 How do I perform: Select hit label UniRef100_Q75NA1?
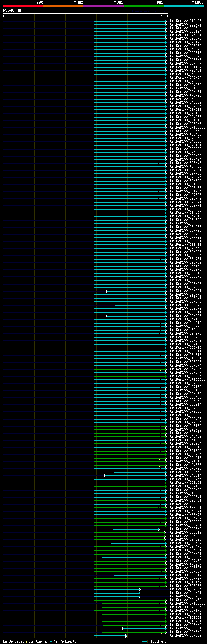coord(186,35)
